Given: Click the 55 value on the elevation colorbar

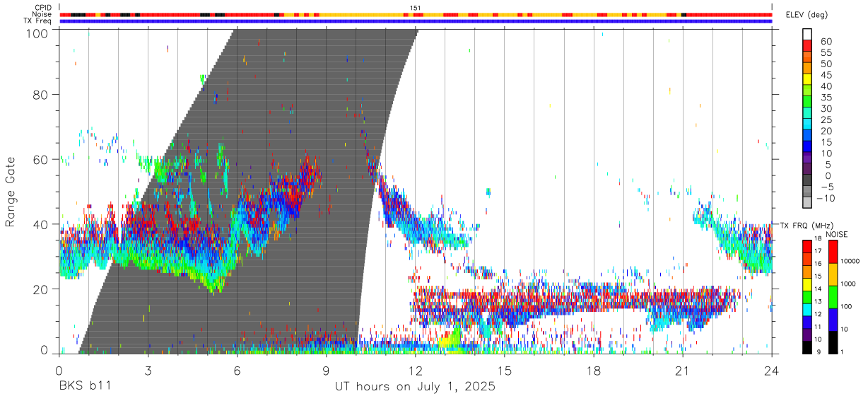Looking at the screenshot, I should [826, 53].
